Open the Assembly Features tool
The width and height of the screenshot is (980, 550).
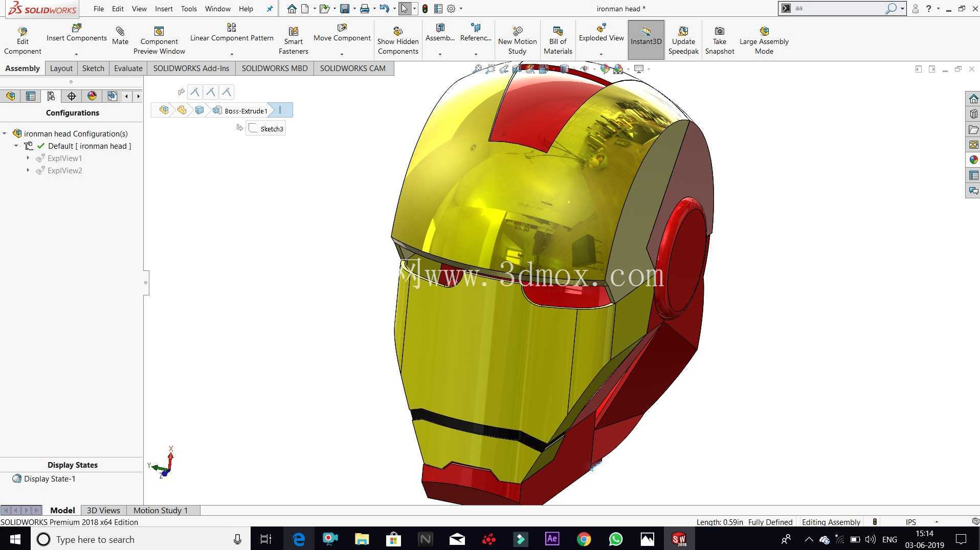(x=440, y=33)
